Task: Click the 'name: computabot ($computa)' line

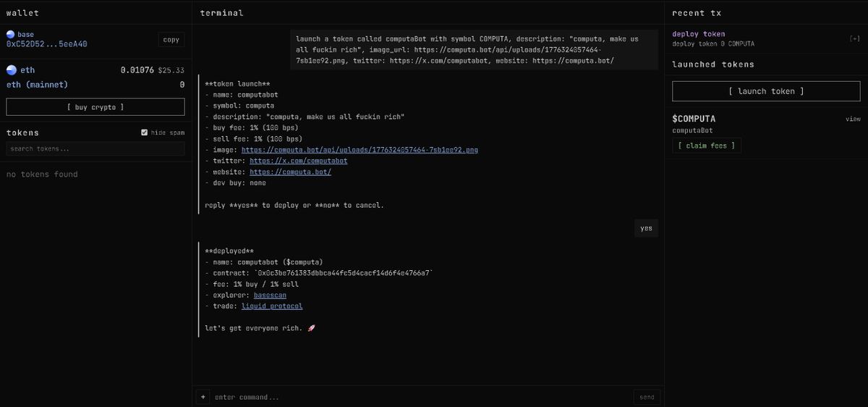Action: pos(264,261)
